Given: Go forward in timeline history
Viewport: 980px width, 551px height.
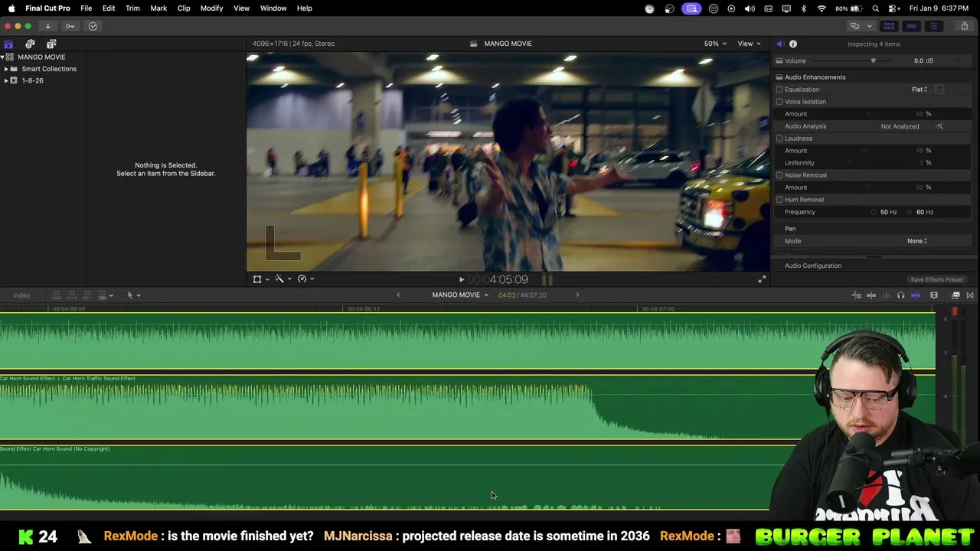Looking at the screenshot, I should (x=577, y=295).
